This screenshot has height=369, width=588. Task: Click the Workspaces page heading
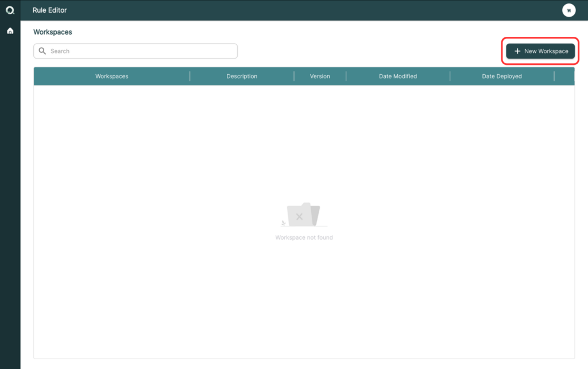52,32
